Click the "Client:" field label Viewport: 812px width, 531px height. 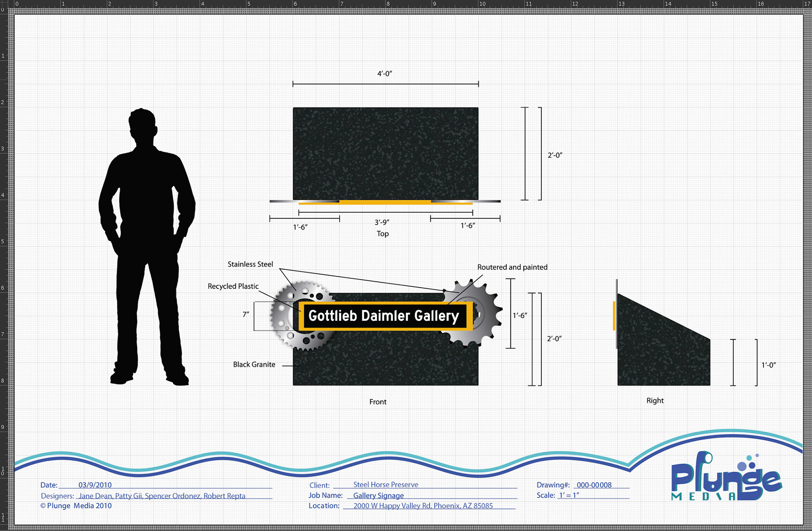click(319, 485)
